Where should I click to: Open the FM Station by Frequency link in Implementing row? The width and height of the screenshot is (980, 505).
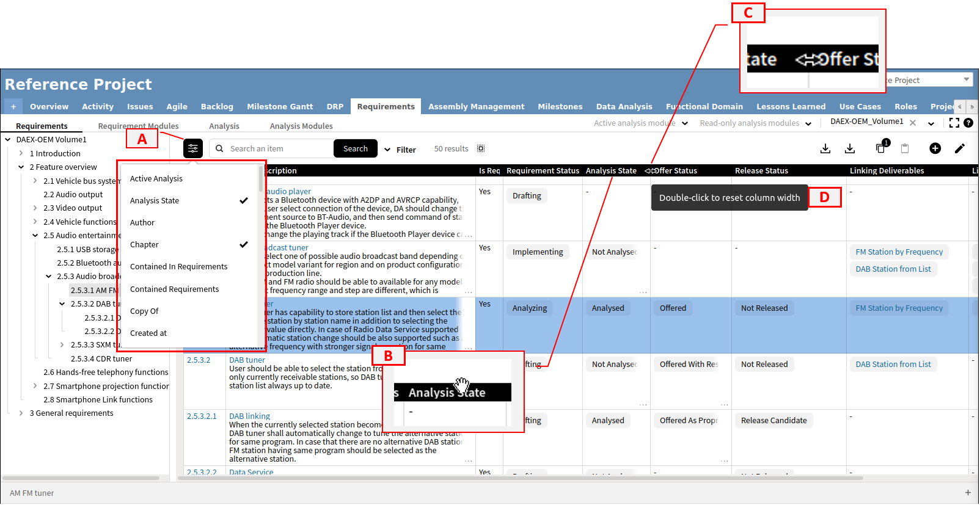coord(899,252)
